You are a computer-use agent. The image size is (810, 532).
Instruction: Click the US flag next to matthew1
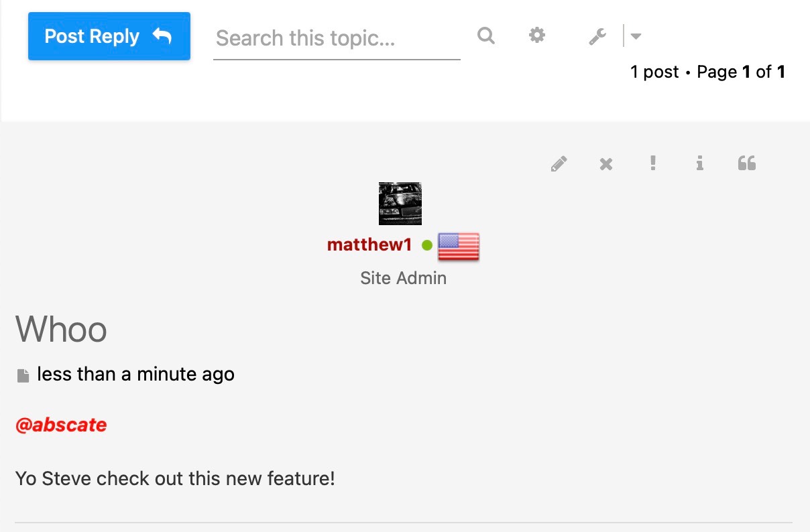click(x=459, y=247)
